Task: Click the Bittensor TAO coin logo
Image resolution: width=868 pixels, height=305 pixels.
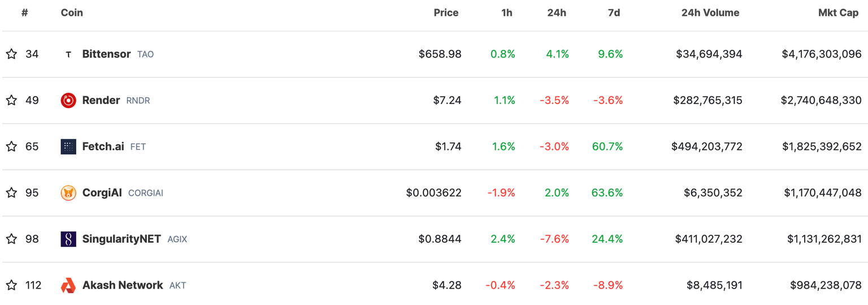Action: pos(68,54)
